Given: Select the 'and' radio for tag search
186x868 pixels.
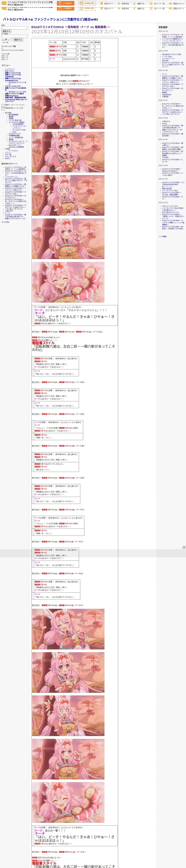Looking at the screenshot, I should (x=6, y=39).
